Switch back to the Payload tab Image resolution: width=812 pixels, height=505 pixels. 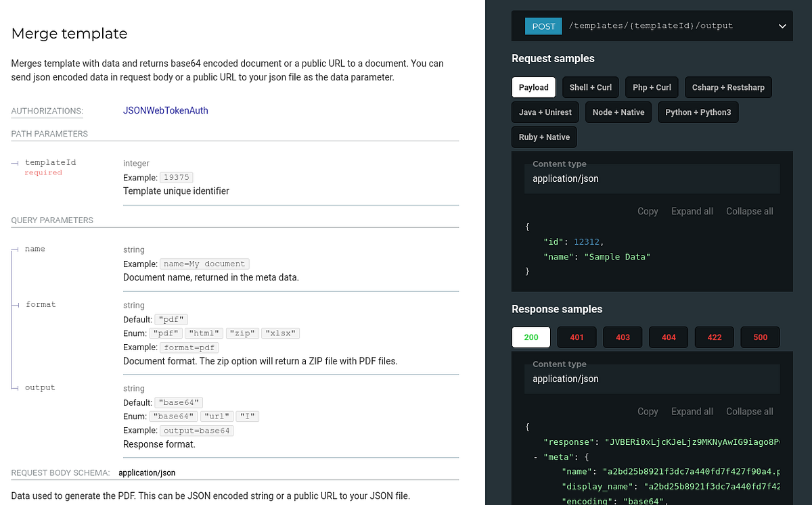tap(533, 87)
